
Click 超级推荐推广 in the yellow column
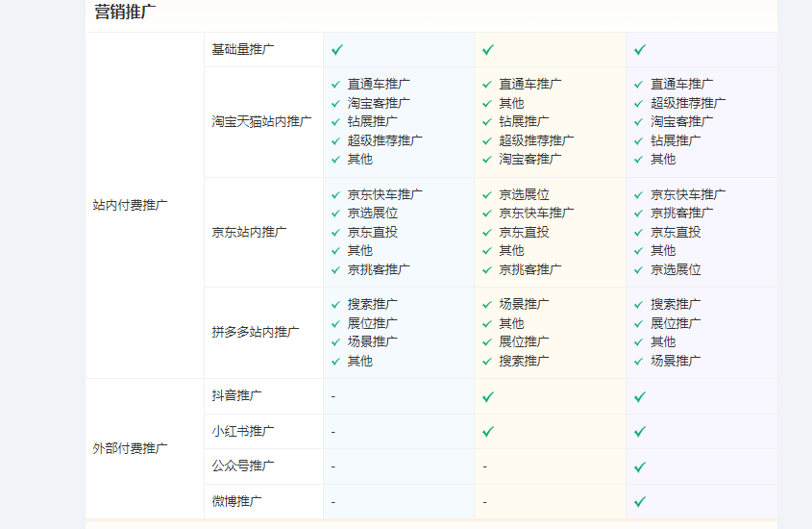point(536,140)
